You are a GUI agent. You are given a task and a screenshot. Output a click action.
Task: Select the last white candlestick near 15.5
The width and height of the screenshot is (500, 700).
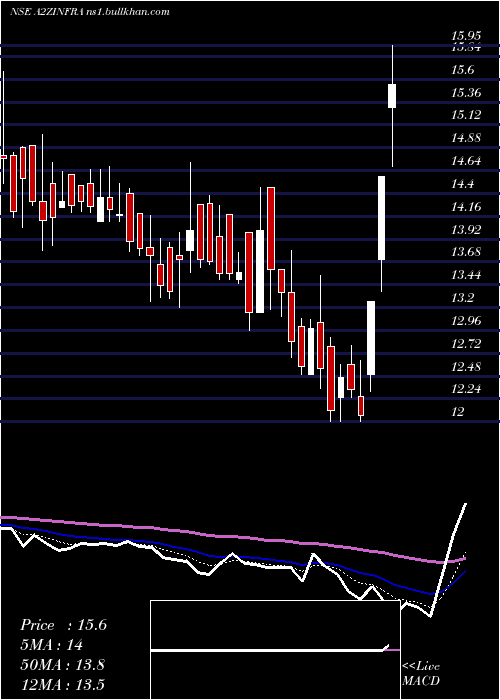click(x=392, y=96)
